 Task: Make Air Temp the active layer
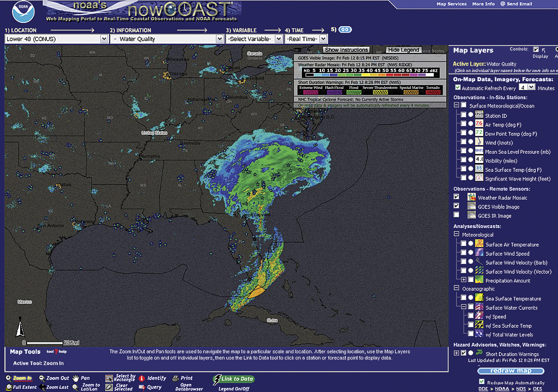(x=470, y=124)
